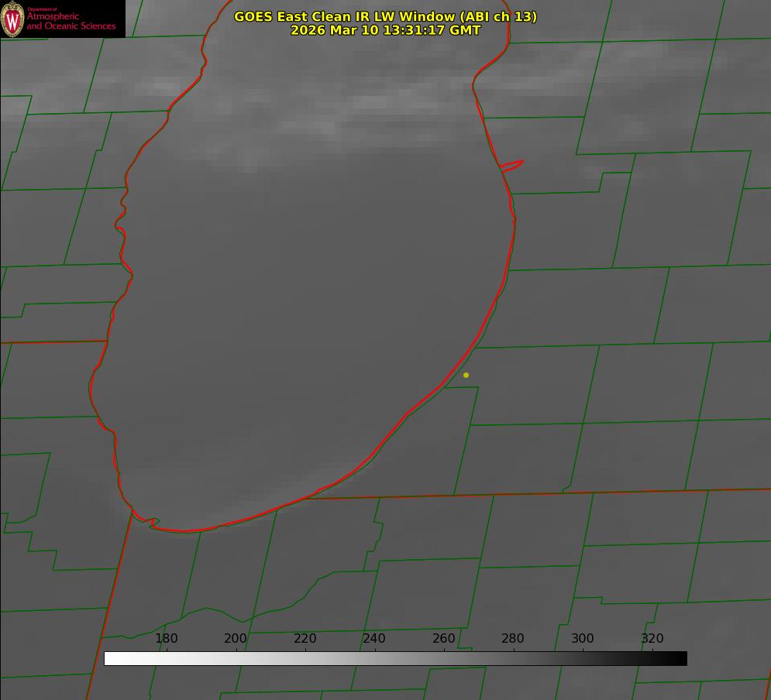Viewport: 771px width, 700px height.
Task: Click the 320 colorbar label
Action: tap(652, 638)
